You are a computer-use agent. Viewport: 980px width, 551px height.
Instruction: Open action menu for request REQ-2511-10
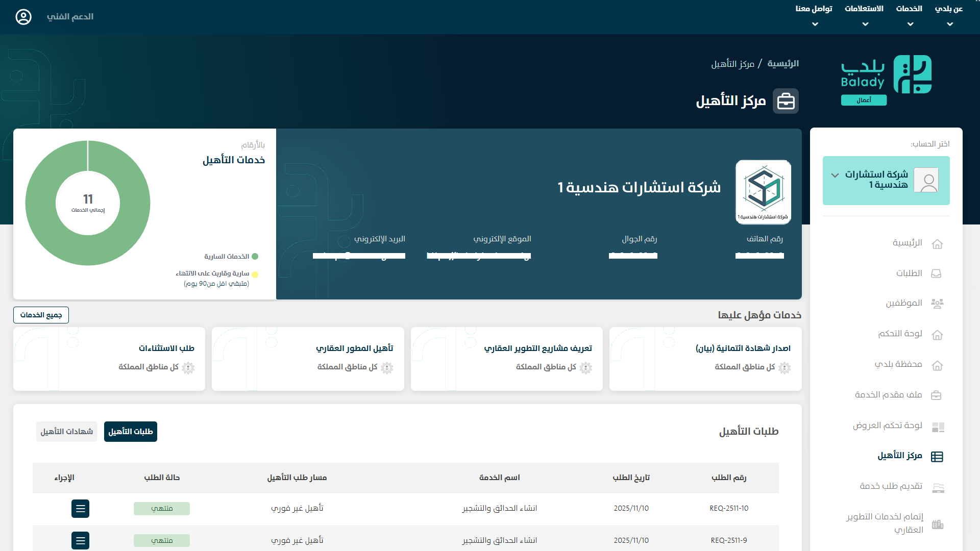pos(80,509)
